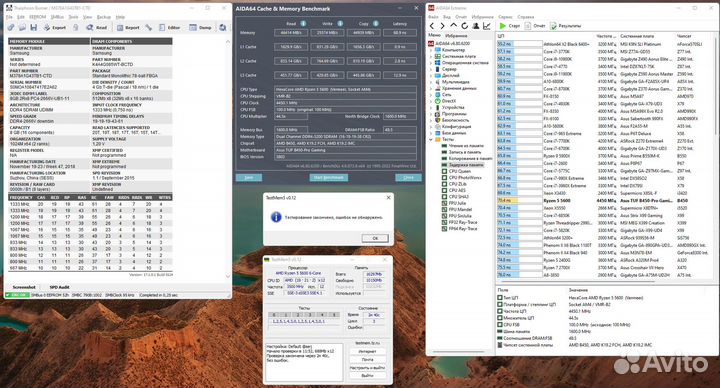The height and width of the screenshot is (388, 720).
Task: Click Close button in Cache & Memory Benchmark
Action: click(x=408, y=177)
